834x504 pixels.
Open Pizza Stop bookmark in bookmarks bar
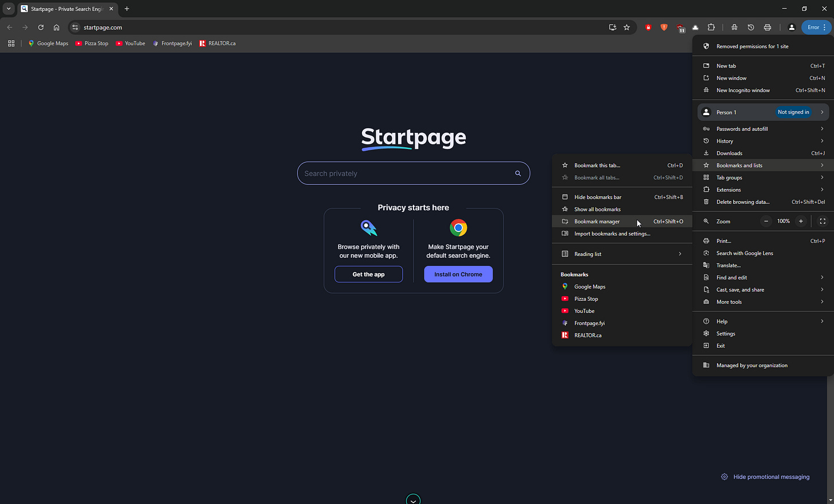point(92,43)
